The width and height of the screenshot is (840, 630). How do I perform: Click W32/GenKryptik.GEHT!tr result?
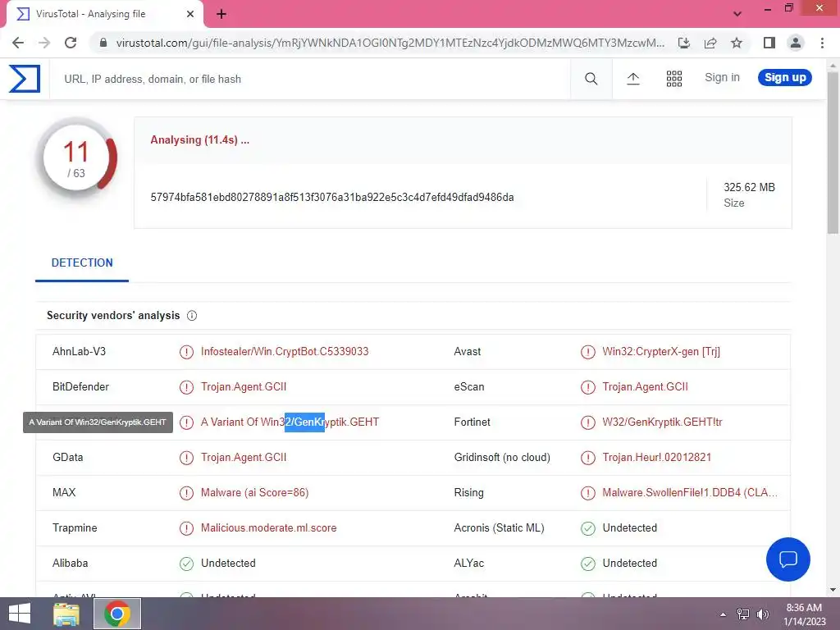[x=662, y=422]
